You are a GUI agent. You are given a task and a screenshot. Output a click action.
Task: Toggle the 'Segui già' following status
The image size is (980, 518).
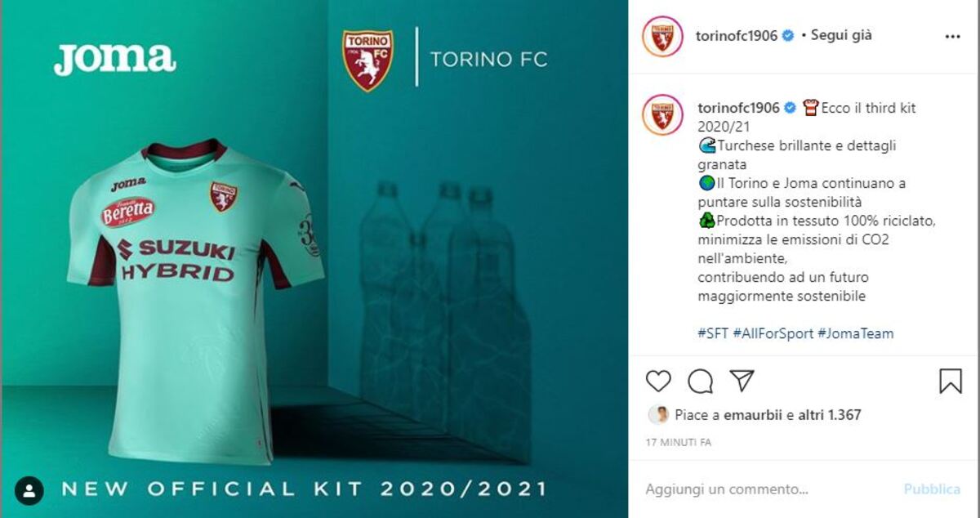coord(841,35)
